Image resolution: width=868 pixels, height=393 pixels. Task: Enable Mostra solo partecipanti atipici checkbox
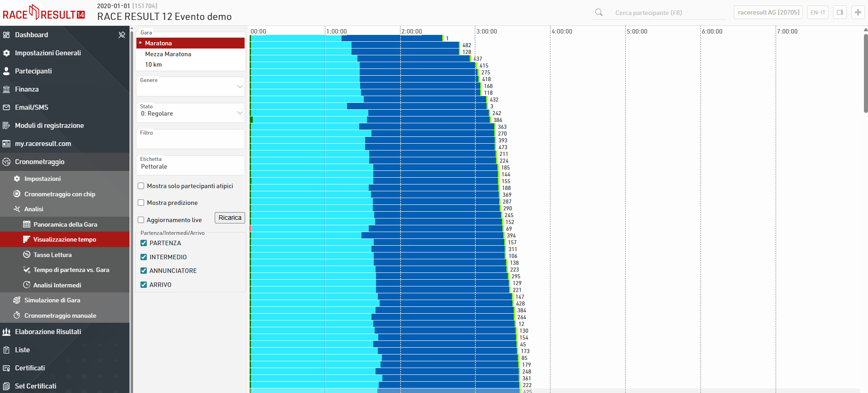point(141,186)
